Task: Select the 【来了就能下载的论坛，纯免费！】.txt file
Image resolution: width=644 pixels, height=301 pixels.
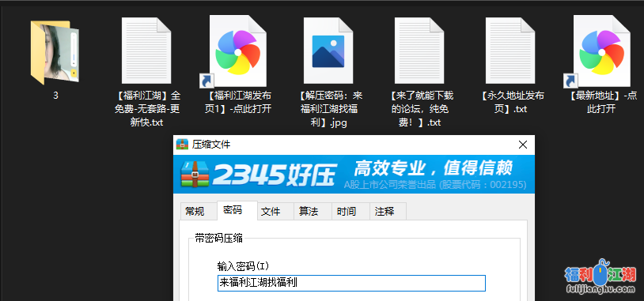Action: (x=419, y=51)
